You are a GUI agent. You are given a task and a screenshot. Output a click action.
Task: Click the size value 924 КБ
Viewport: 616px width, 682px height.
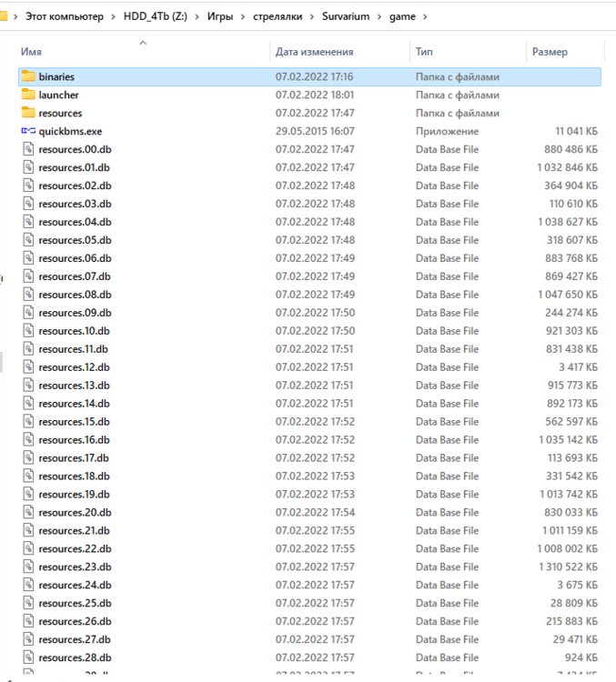tap(581, 657)
